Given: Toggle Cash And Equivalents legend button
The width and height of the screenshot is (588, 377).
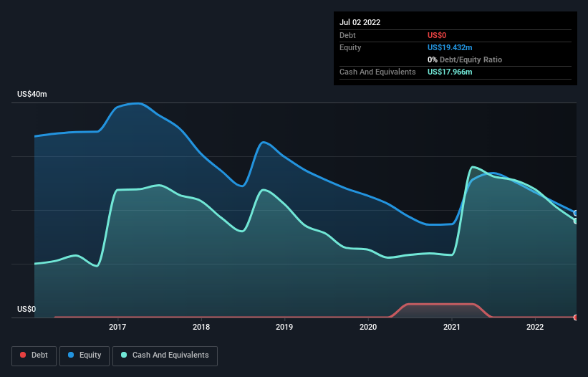Looking at the screenshot, I should point(165,355).
